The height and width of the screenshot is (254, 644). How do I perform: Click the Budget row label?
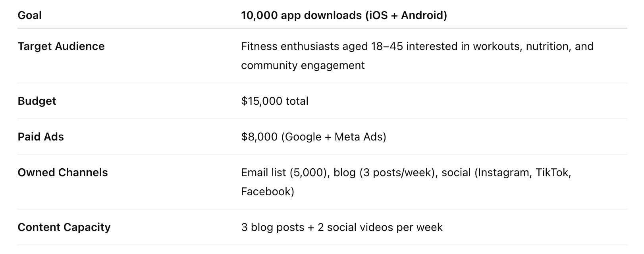point(37,101)
